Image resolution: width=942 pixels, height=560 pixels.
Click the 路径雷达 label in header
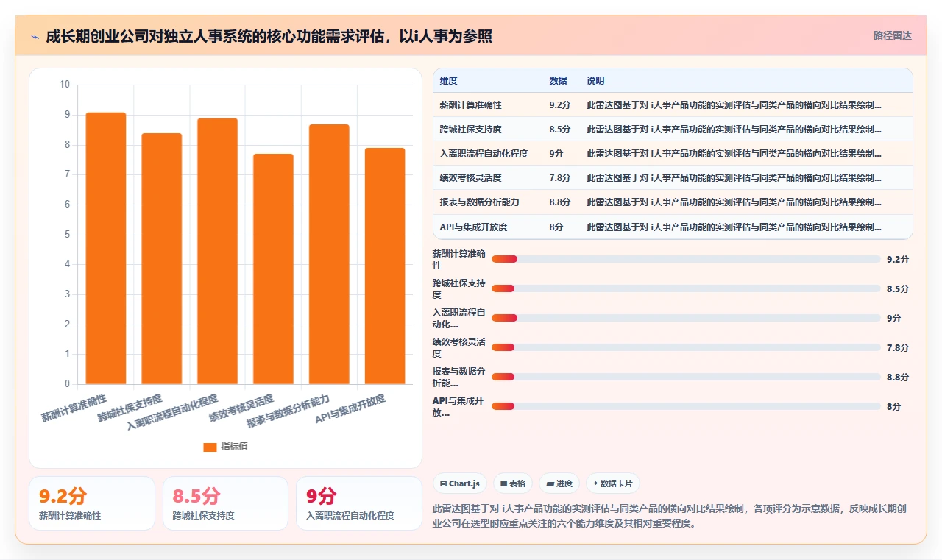click(x=892, y=35)
